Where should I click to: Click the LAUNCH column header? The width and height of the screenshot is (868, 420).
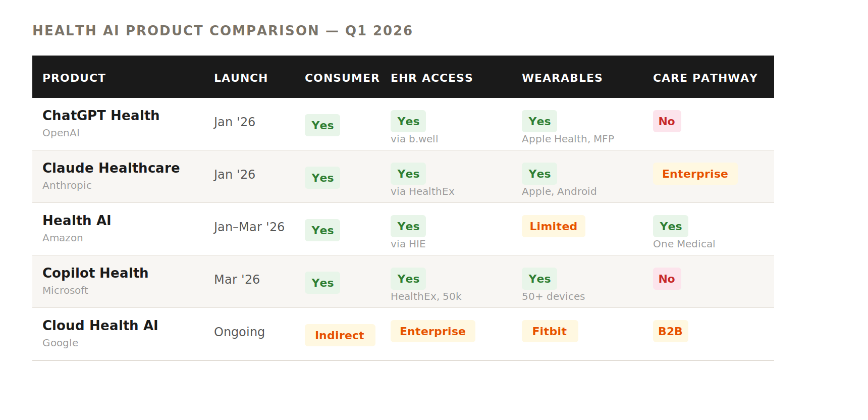point(241,78)
